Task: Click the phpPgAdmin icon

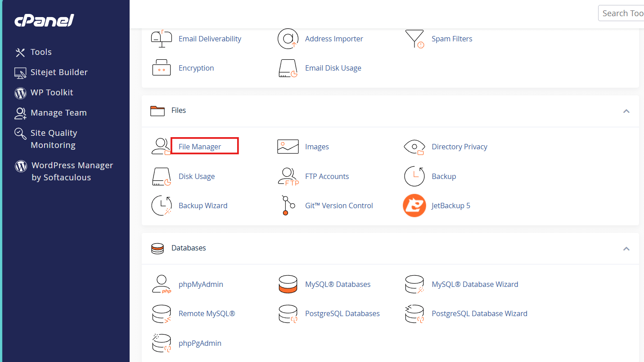Action: pos(162,343)
